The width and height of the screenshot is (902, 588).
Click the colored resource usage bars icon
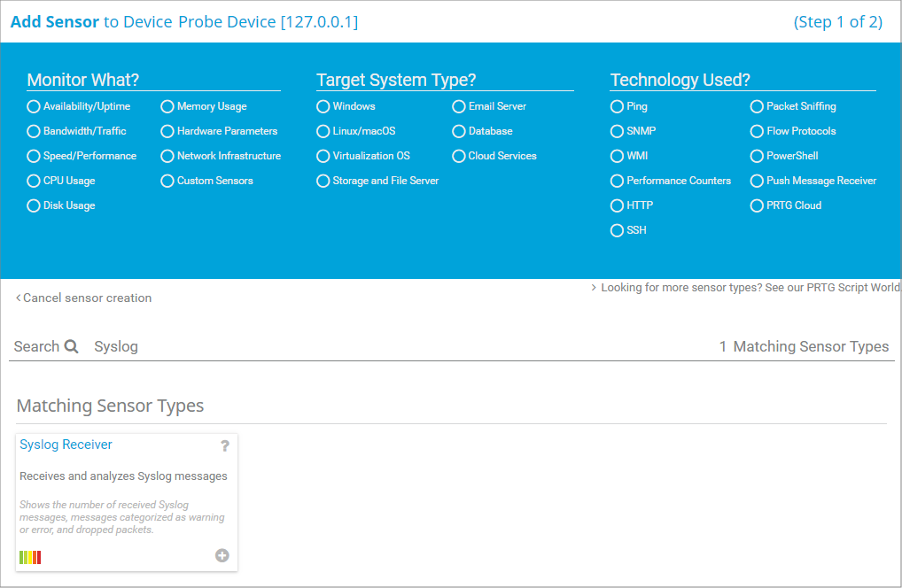(30, 557)
